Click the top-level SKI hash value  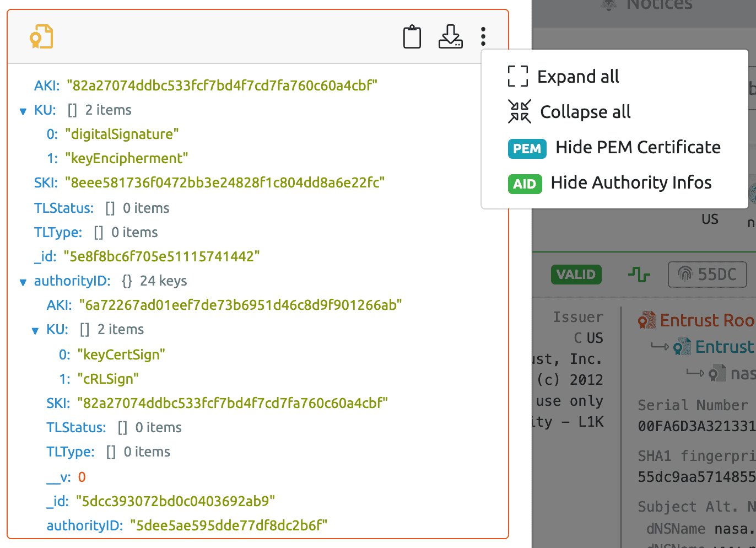[x=224, y=182]
